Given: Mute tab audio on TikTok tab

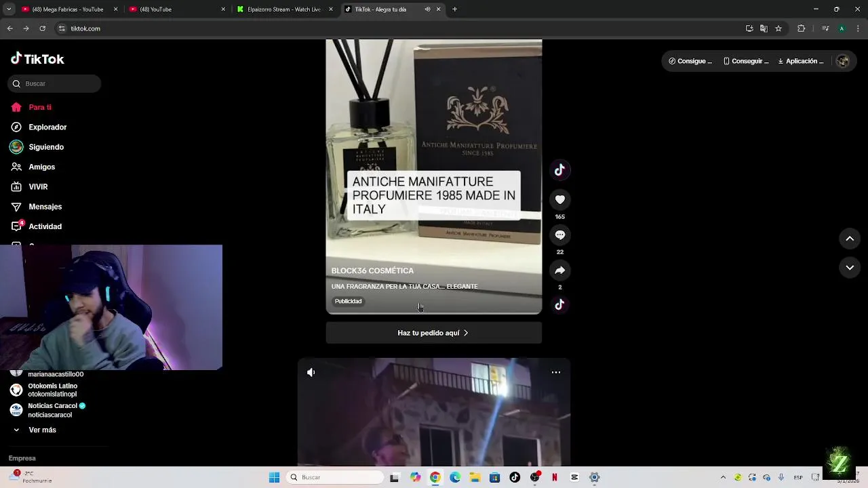Looking at the screenshot, I should pos(427,9).
